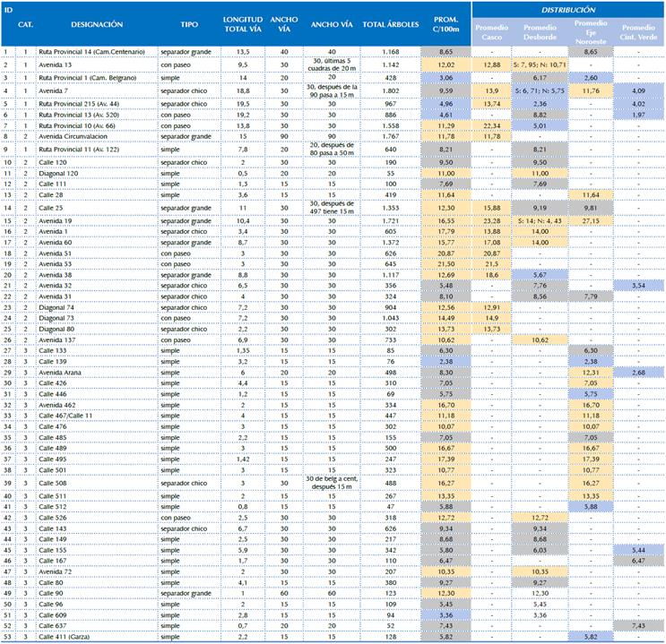
Task: Click the LONGITUD TOTAL VÍA header
Action: 243,25
